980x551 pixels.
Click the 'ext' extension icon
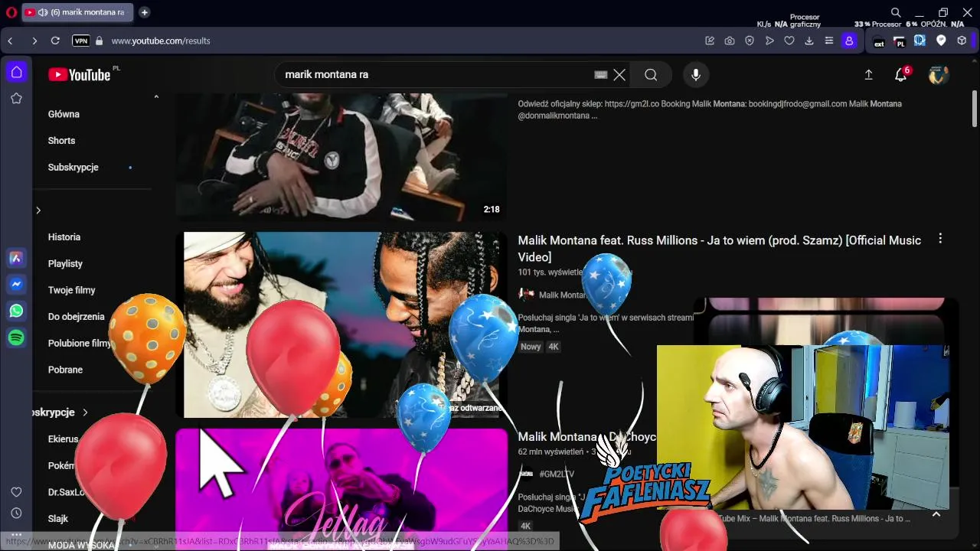879,41
